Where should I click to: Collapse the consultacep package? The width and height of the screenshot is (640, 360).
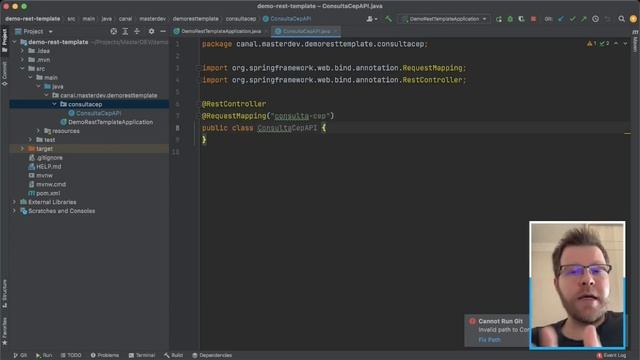click(54, 104)
